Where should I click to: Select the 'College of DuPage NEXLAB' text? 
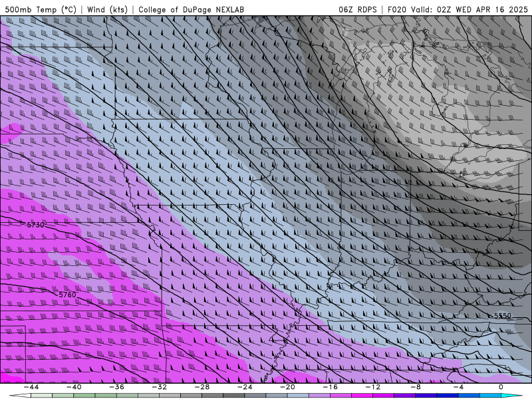(191, 9)
